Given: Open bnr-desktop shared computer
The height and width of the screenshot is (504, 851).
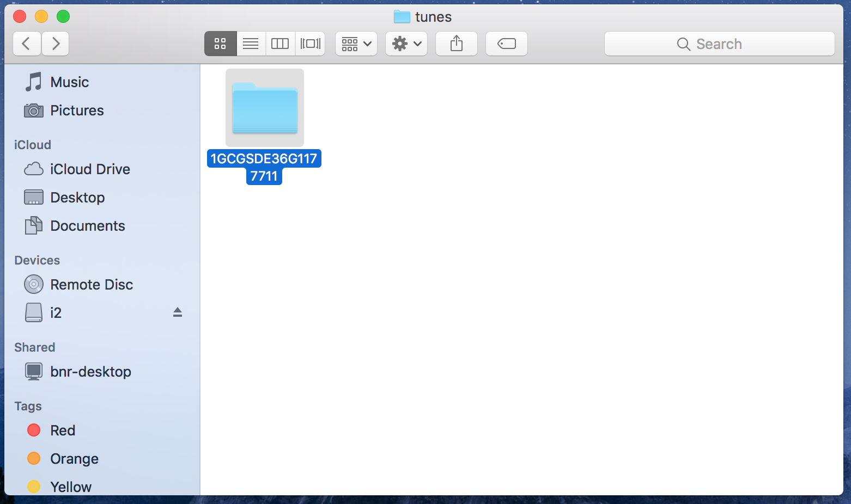Looking at the screenshot, I should 102,372.
